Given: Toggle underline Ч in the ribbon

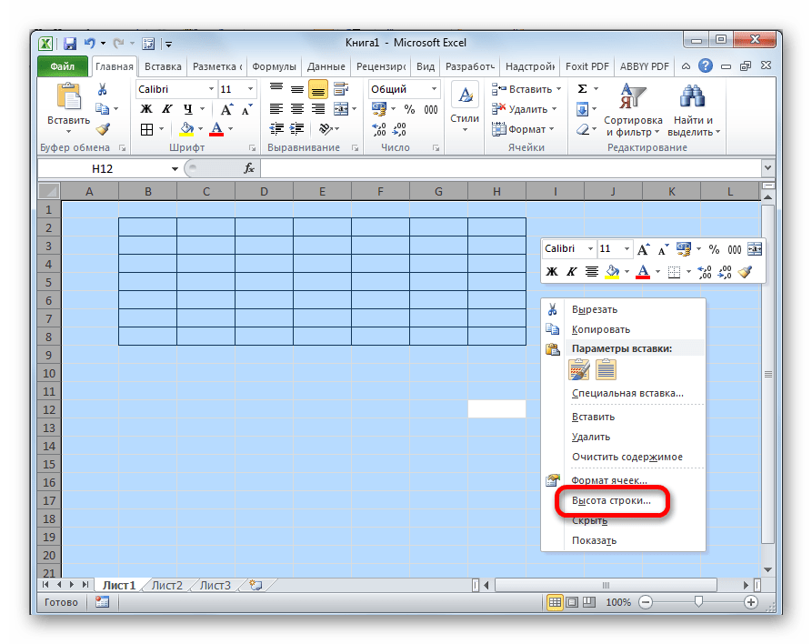Looking at the screenshot, I should tap(187, 109).
